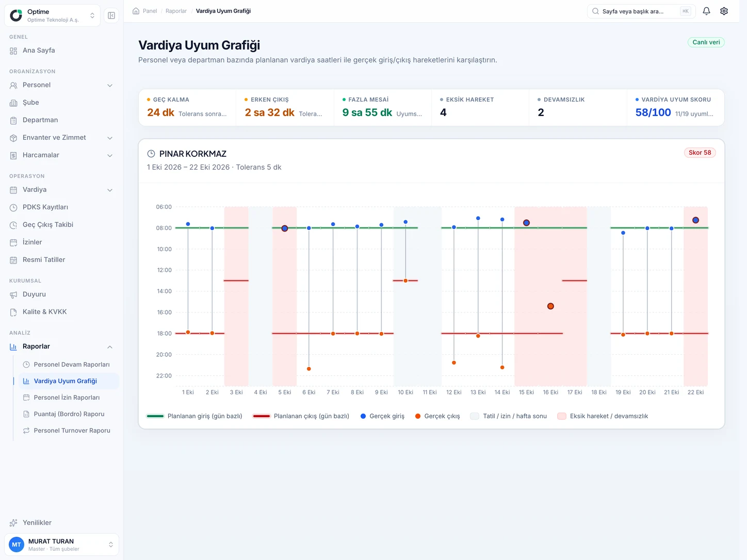Click the home icon in breadcrumb
747x560 pixels.
[x=136, y=11]
